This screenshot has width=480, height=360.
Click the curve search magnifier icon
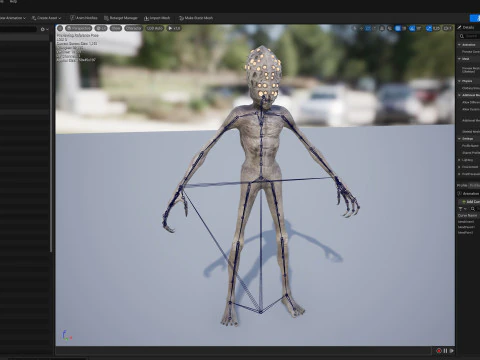[x=473, y=209]
